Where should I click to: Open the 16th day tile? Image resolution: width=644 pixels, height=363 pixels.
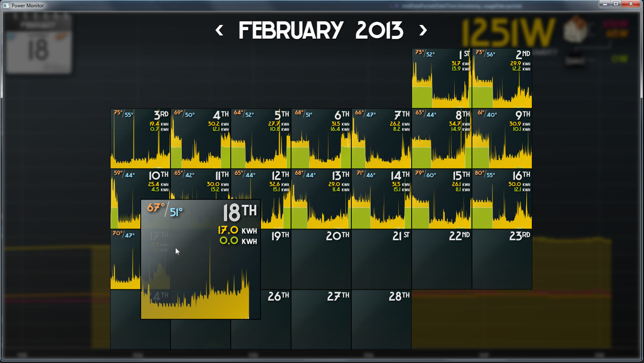(502, 199)
